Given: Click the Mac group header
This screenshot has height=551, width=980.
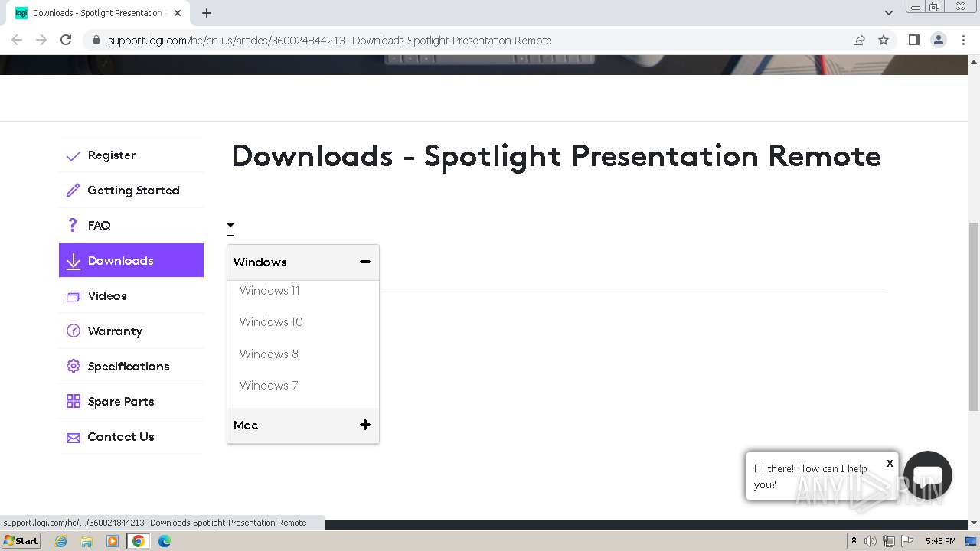Looking at the screenshot, I should (x=303, y=425).
